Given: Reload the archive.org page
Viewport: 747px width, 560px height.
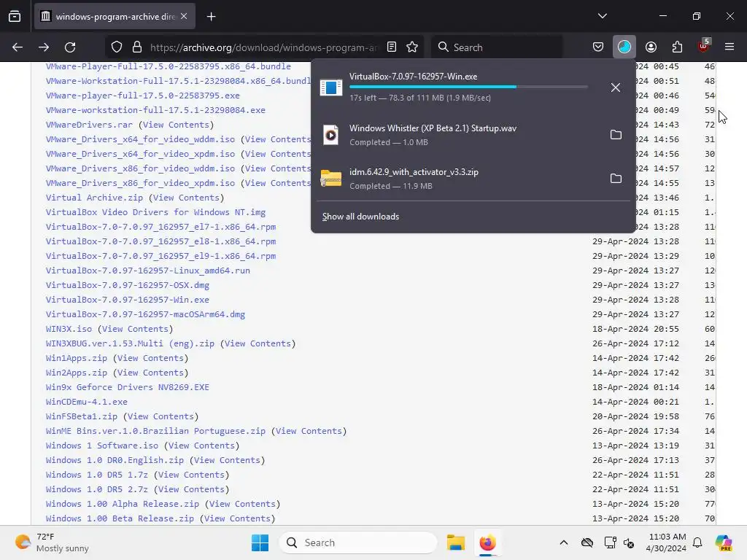Looking at the screenshot, I should [x=70, y=47].
